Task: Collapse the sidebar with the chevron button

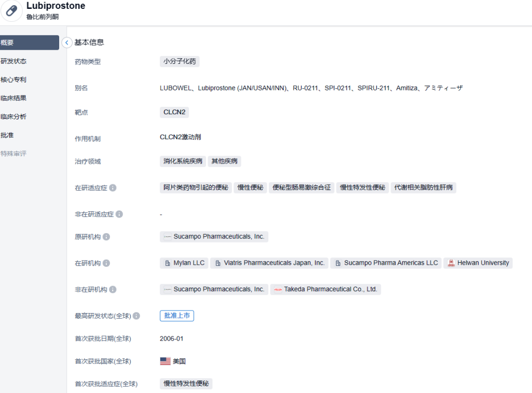Action: (67, 43)
